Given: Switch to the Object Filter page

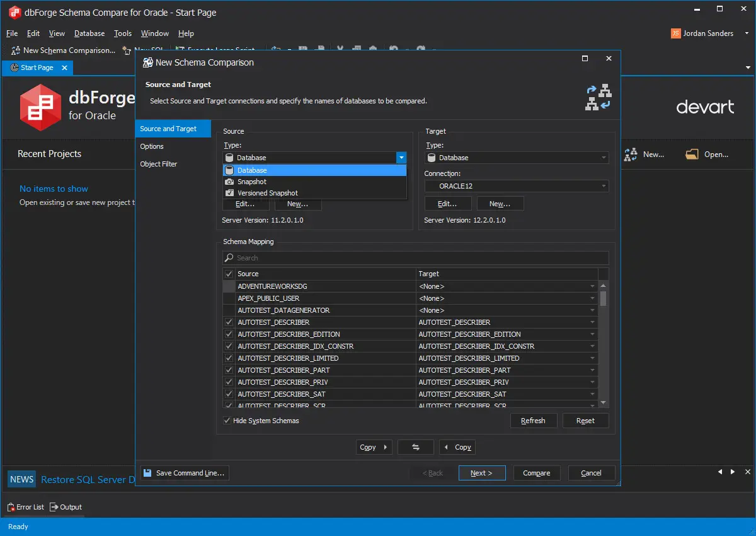Looking at the screenshot, I should tap(159, 164).
